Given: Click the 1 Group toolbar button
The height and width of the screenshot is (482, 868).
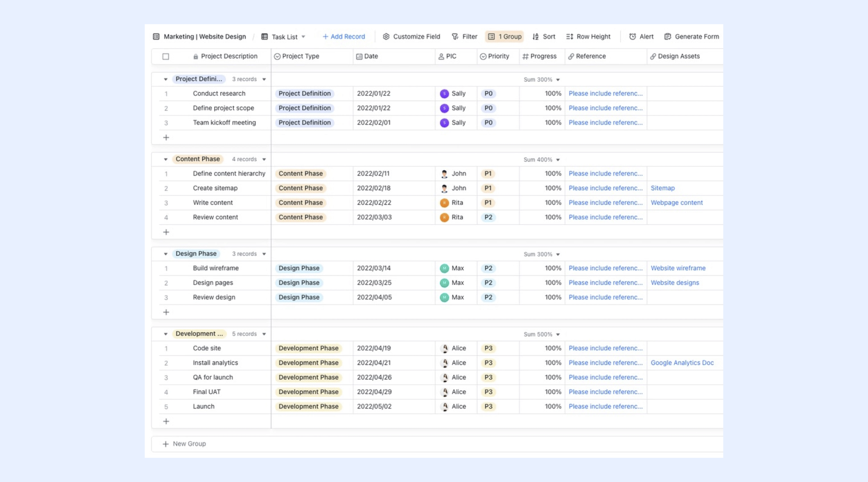Looking at the screenshot, I should [505, 37].
